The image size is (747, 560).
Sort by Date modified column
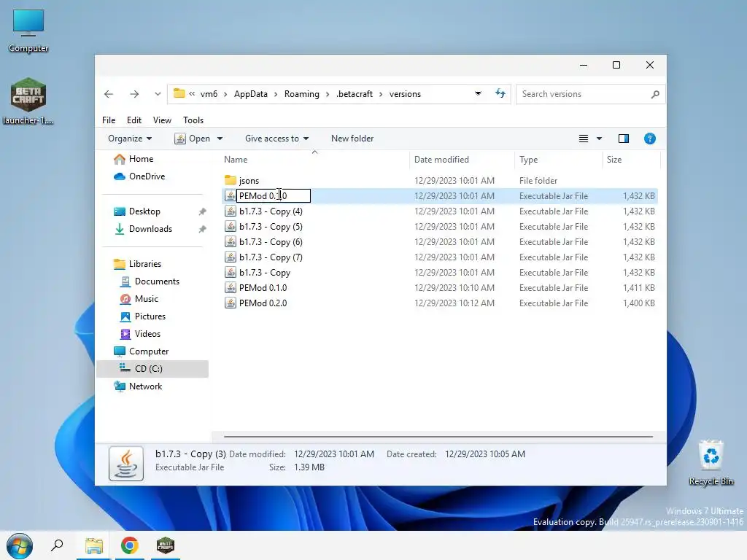441,160
